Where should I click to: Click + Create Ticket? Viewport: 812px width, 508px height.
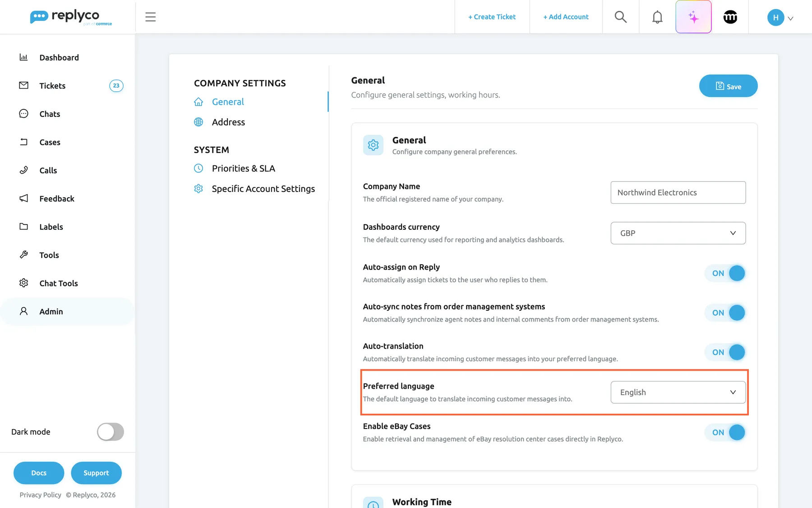(x=492, y=17)
